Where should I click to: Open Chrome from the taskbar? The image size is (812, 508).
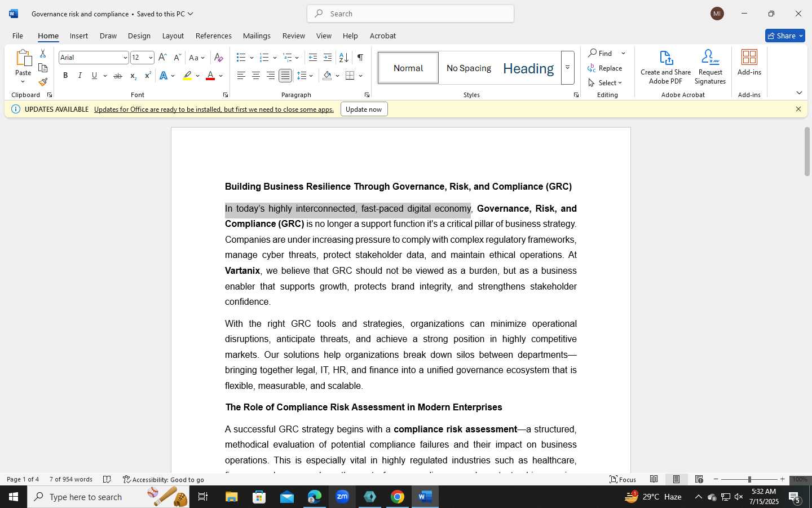[x=398, y=497]
